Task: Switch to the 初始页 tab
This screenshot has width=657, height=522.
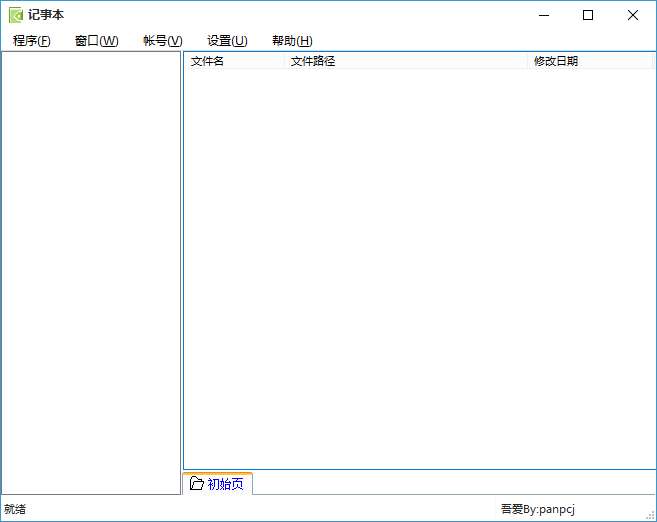Action: click(217, 484)
